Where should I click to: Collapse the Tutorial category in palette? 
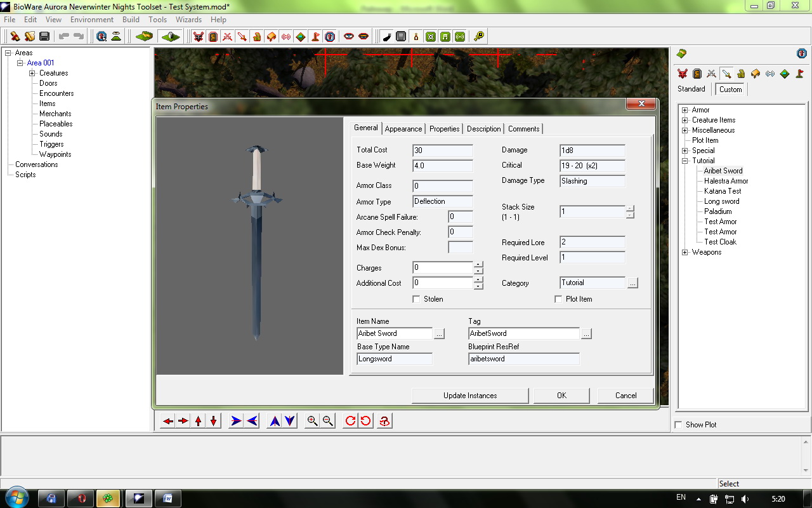(685, 161)
